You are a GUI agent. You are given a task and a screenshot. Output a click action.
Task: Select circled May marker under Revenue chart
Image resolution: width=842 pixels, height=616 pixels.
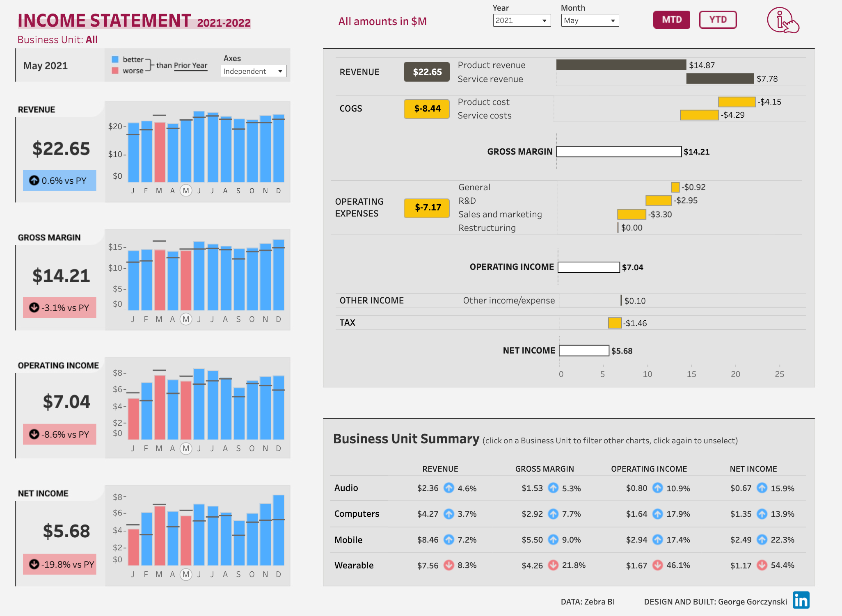(186, 191)
